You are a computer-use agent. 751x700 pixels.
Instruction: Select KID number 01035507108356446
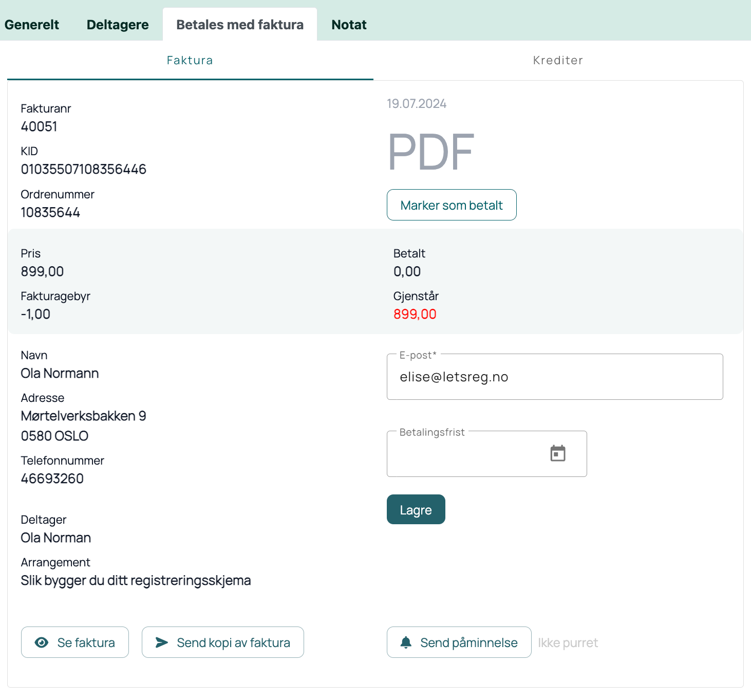(84, 169)
